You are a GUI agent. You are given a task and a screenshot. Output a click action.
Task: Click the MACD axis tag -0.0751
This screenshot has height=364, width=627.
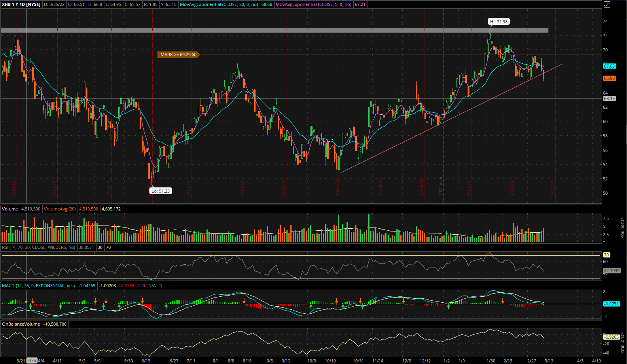pyautogui.click(x=611, y=304)
